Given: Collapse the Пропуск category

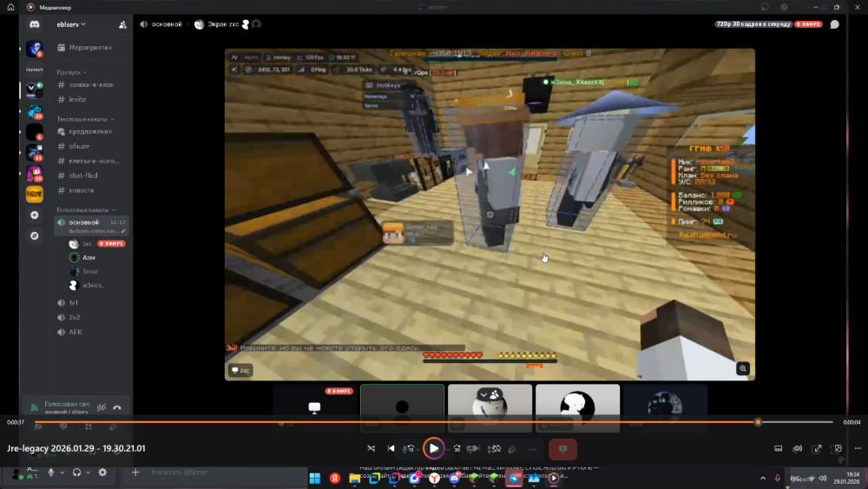Looking at the screenshot, I should [x=71, y=73].
